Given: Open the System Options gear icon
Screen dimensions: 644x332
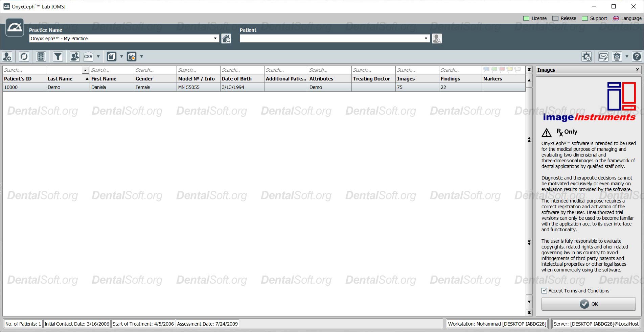Looking at the screenshot, I should 587,56.
